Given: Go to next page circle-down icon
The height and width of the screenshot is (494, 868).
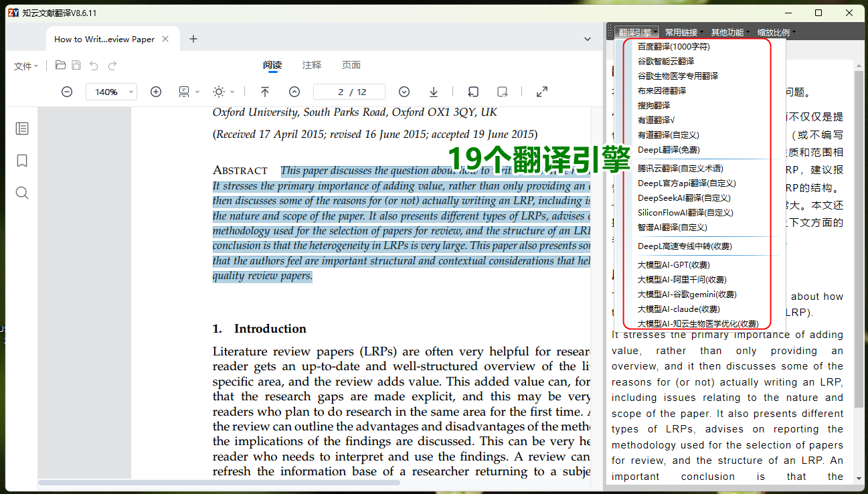Looking at the screenshot, I should (404, 92).
